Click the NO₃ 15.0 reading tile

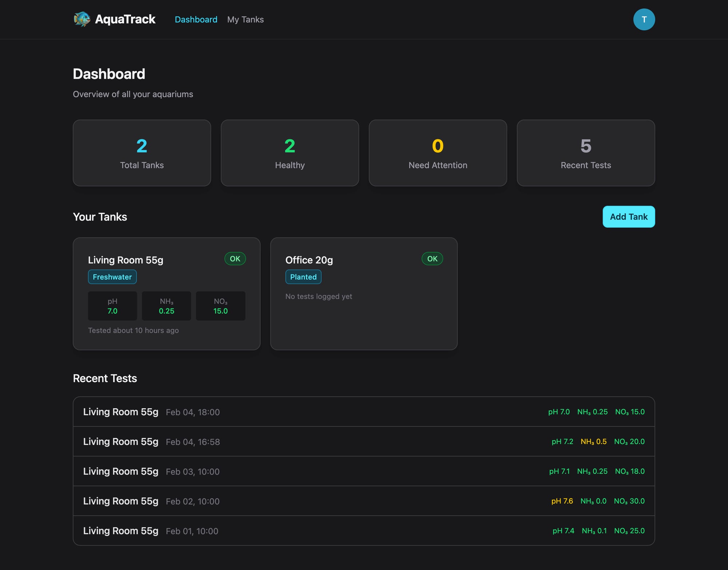click(x=221, y=306)
